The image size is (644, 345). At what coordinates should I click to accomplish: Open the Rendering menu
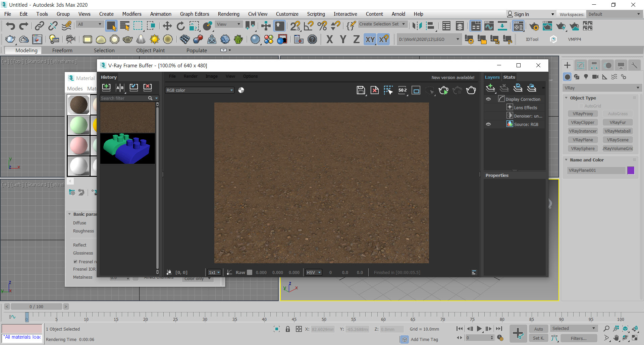point(228,14)
